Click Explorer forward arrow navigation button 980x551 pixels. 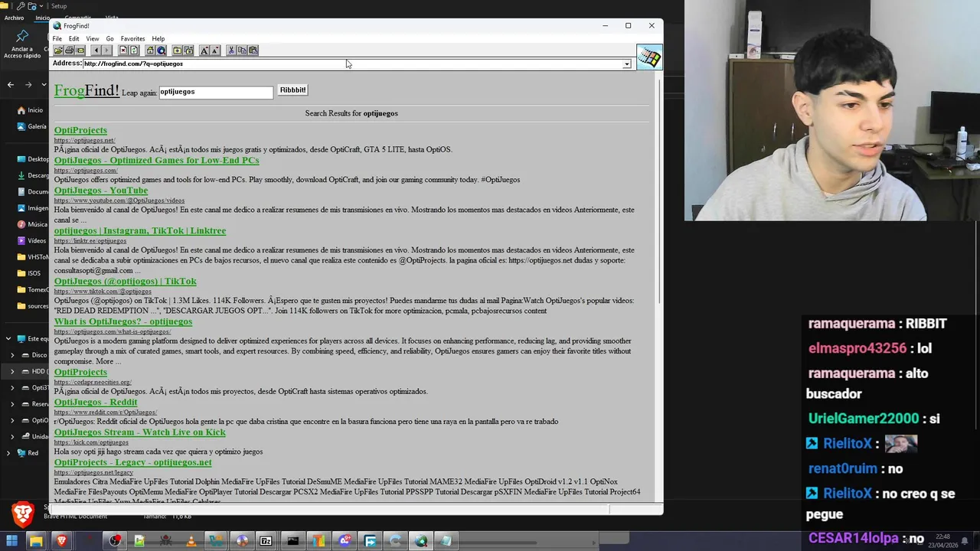[28, 84]
